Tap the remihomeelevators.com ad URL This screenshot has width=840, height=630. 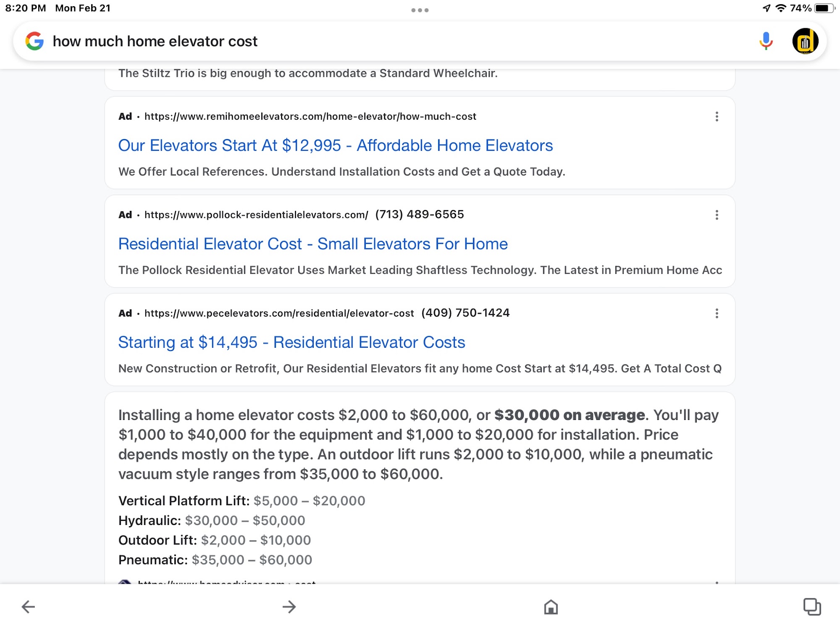click(x=310, y=116)
